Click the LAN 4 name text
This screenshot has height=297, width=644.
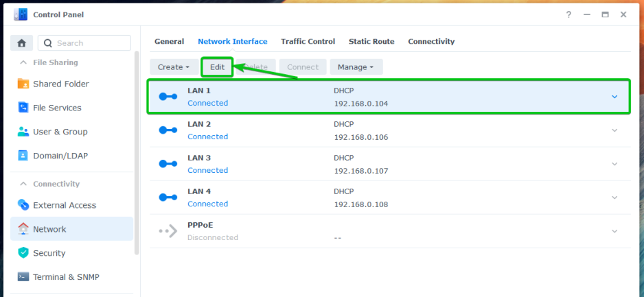(x=199, y=191)
